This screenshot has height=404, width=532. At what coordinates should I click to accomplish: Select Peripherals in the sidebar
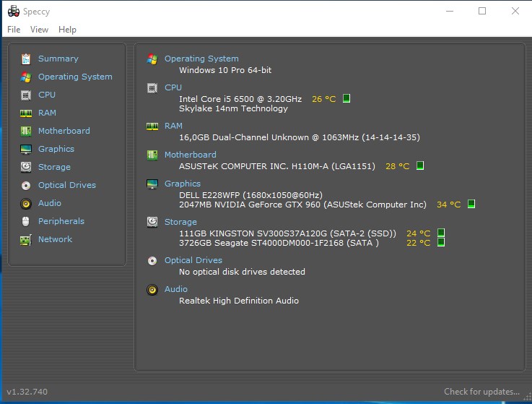tap(61, 221)
